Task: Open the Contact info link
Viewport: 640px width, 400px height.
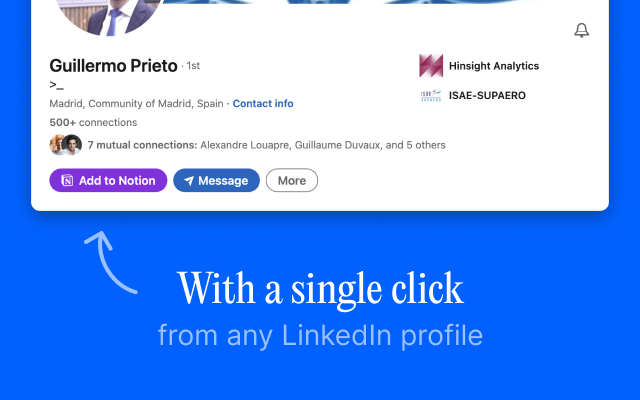Action: (x=263, y=104)
